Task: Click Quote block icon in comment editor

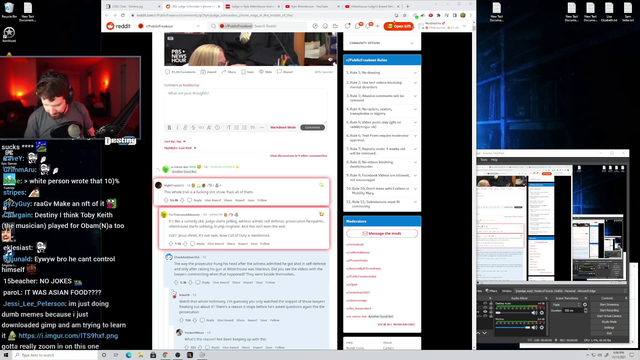Action: click(x=253, y=128)
